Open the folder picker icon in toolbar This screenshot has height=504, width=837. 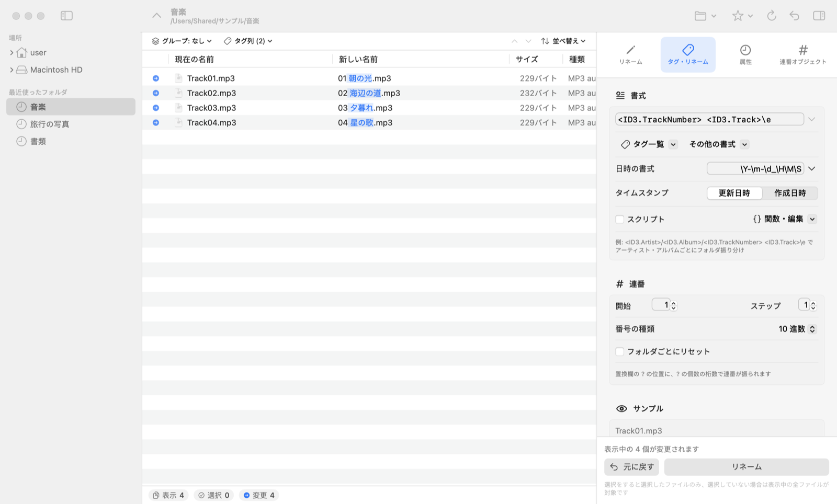click(705, 16)
